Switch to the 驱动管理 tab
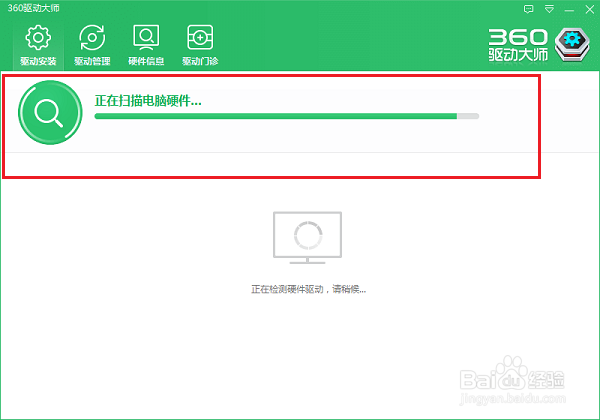600x420 pixels. (x=92, y=46)
